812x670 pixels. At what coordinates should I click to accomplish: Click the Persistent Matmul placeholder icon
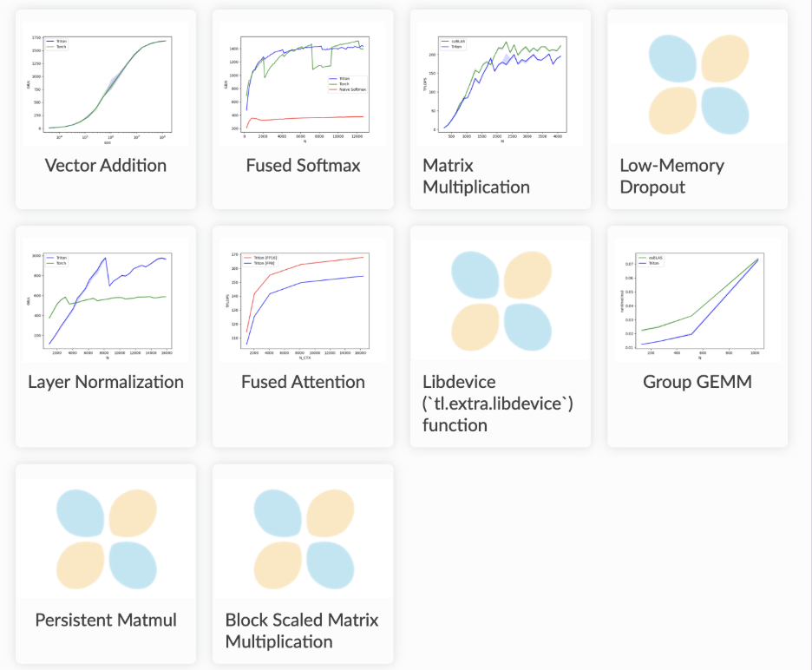[x=106, y=537]
